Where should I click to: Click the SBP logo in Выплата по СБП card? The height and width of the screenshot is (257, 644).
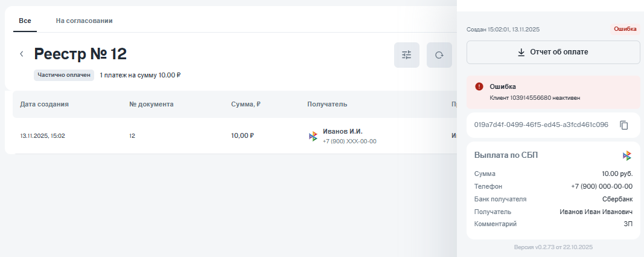click(626, 155)
